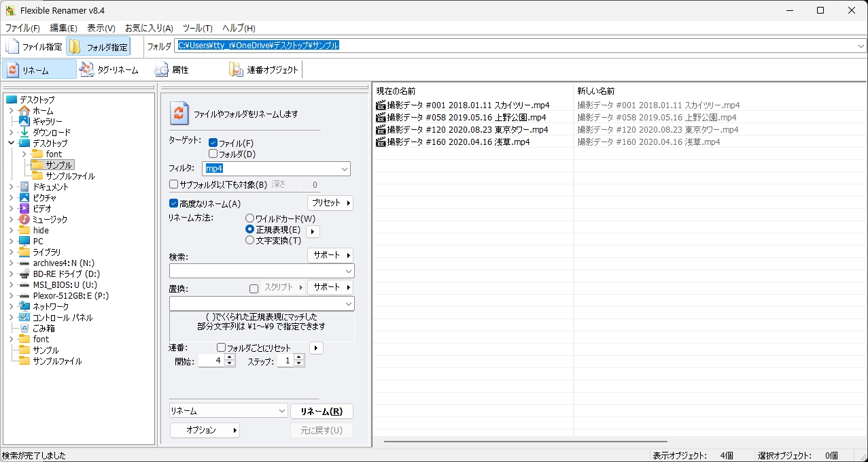Open the お気に入り(A) menu
This screenshot has height=462, width=868.
[x=149, y=28]
